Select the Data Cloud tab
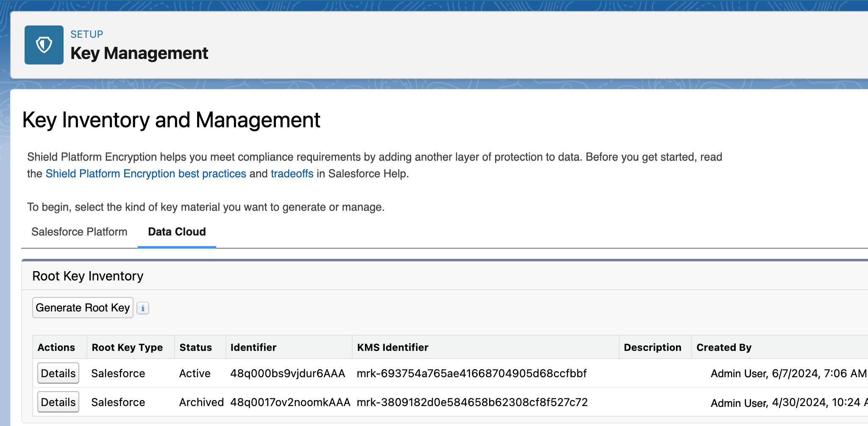 (177, 232)
